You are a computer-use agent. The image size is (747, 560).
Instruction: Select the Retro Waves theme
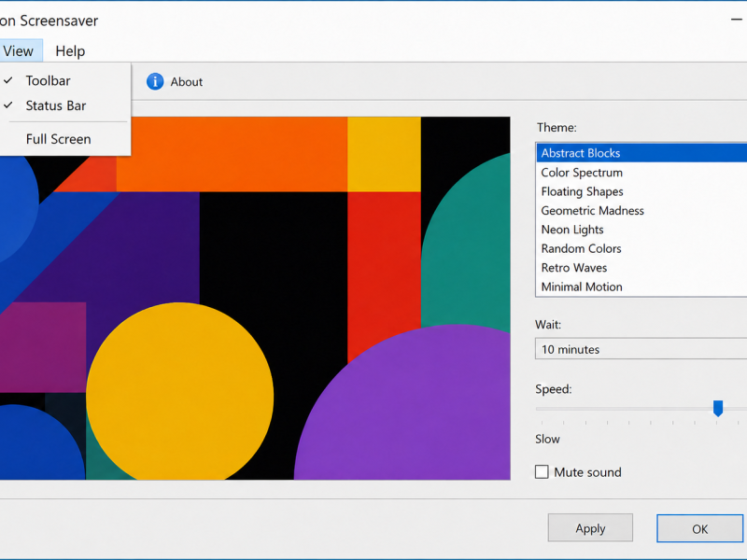641,268
